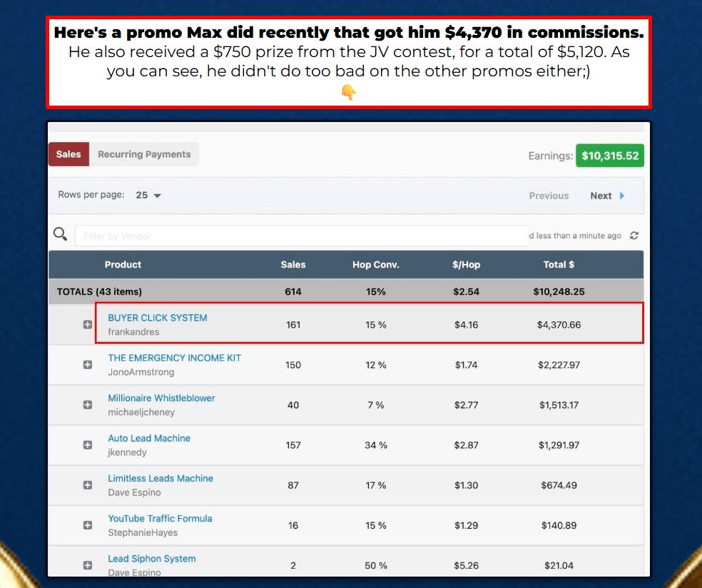
Task: Expand the Auto Lead Machine row
Action: pos(88,445)
